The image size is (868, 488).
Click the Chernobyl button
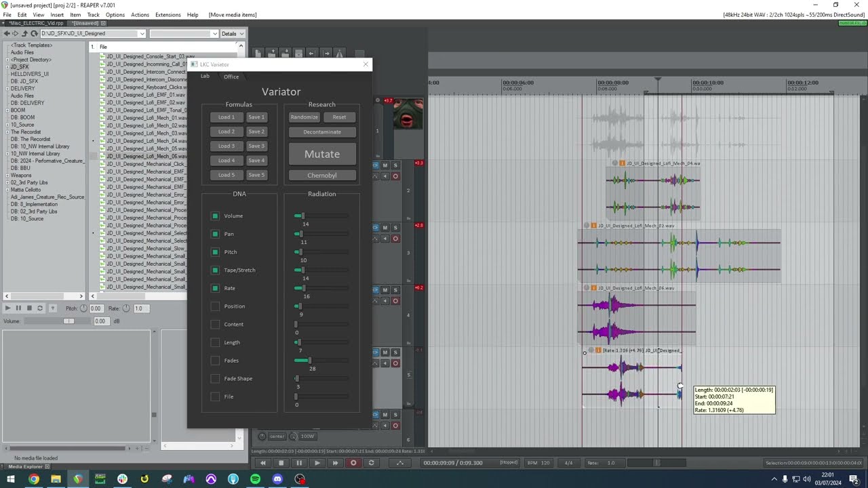point(322,176)
